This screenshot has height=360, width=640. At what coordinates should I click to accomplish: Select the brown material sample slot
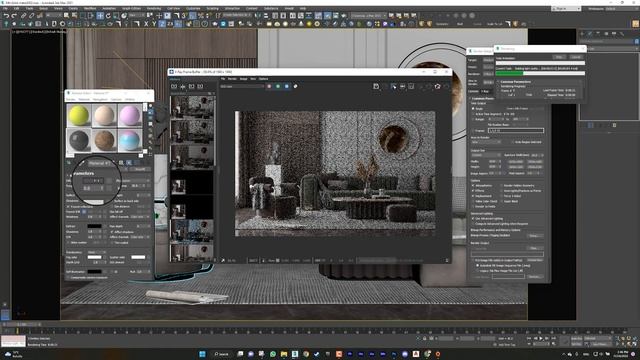[104, 140]
